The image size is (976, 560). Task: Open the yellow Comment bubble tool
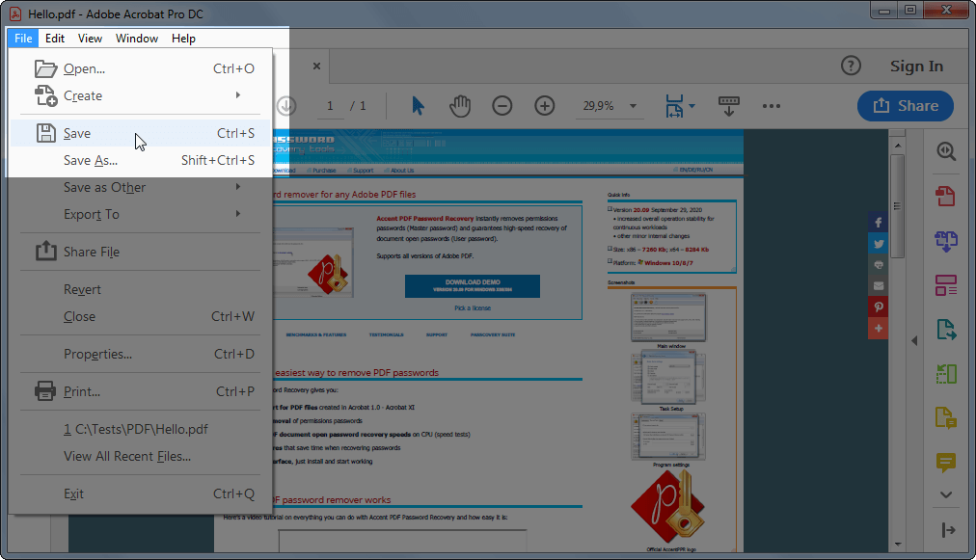946,463
